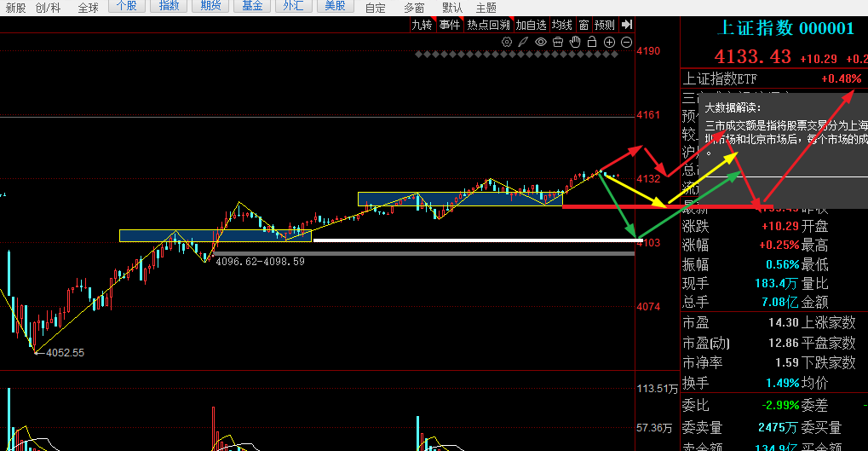The height and width of the screenshot is (451, 868).
Task: Click the 57.36万 volume axis label
Action: click(x=654, y=428)
